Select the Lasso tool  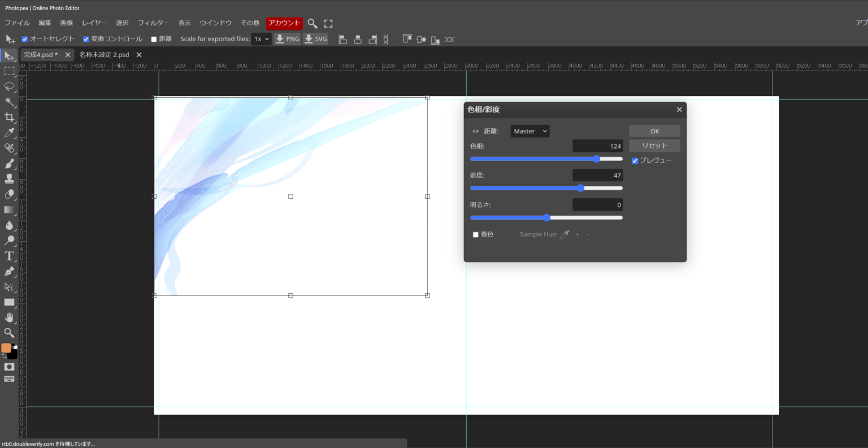10,86
